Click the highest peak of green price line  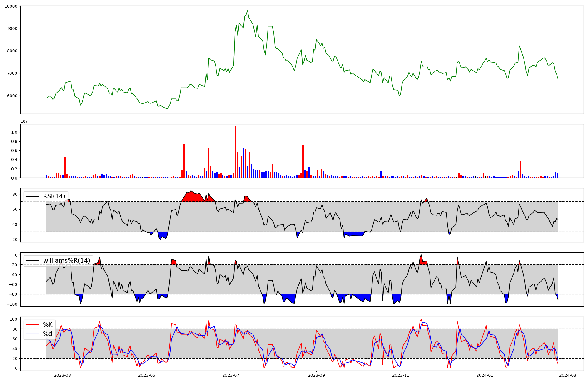point(247,11)
